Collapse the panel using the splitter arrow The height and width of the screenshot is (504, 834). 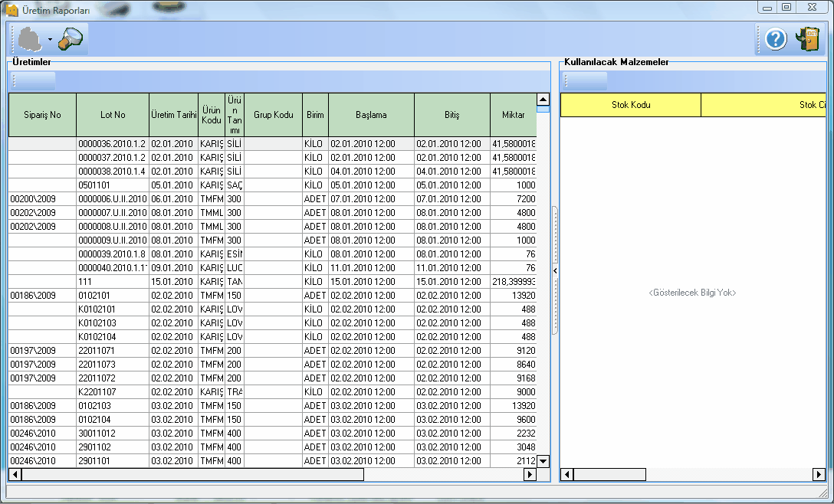(x=555, y=270)
